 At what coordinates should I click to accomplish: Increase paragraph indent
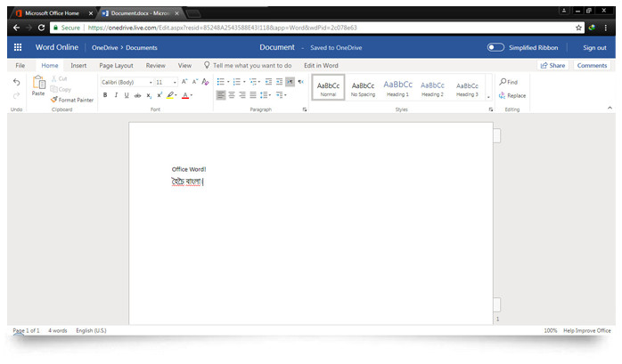pyautogui.click(x=279, y=82)
